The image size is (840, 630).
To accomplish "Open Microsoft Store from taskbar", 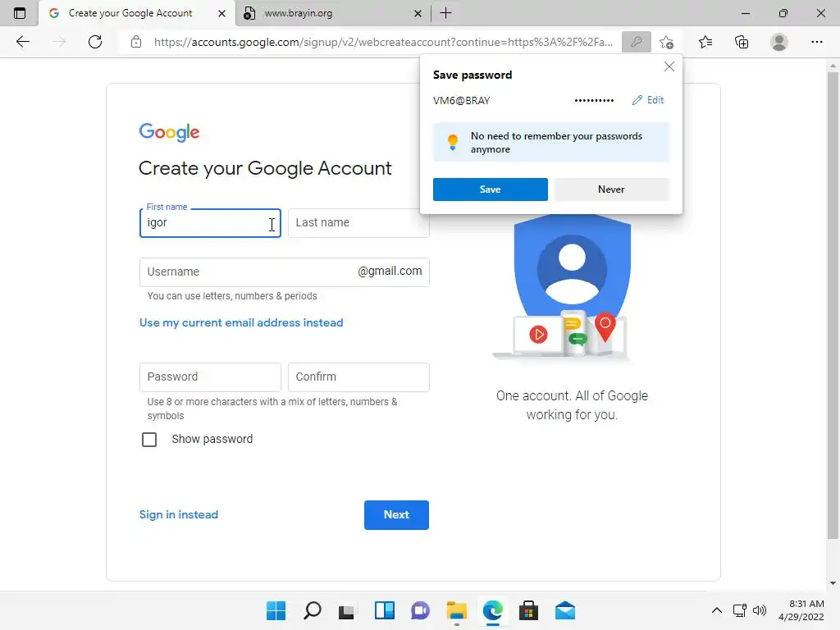I will pos(529,610).
